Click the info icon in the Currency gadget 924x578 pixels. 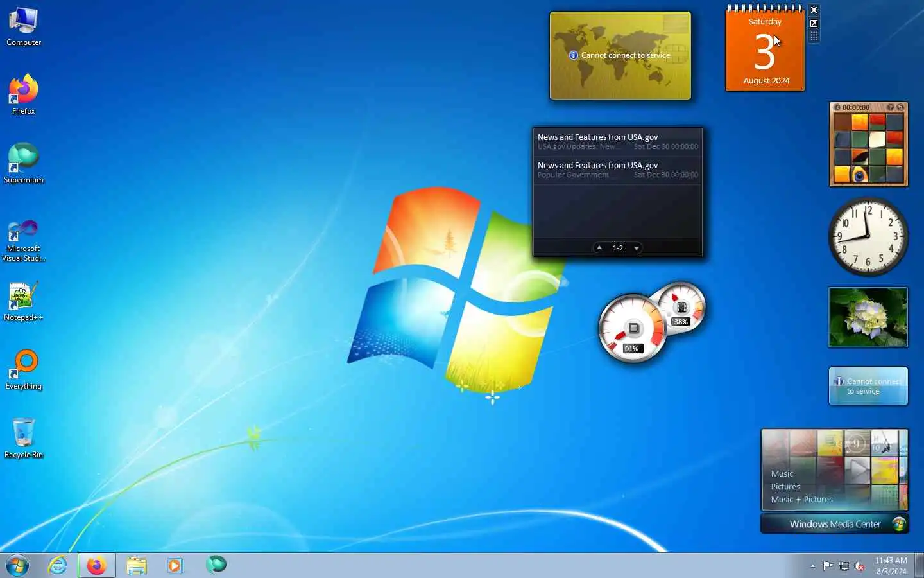574,55
